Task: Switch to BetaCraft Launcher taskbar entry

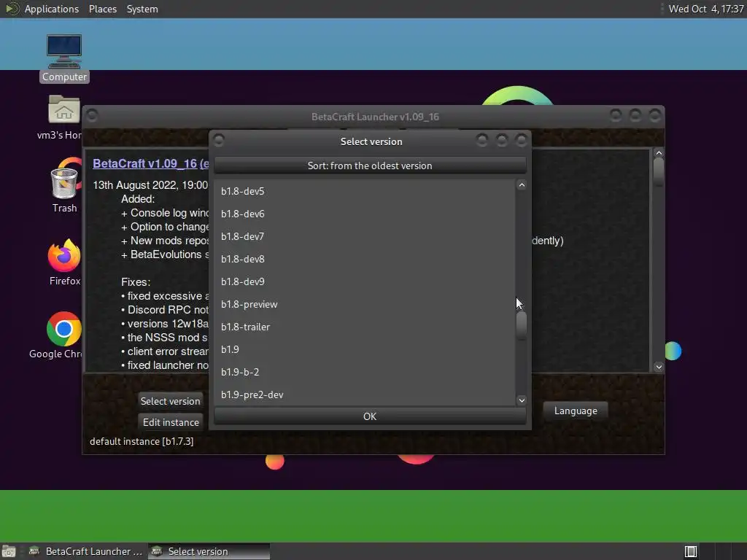Action: [x=86, y=551]
